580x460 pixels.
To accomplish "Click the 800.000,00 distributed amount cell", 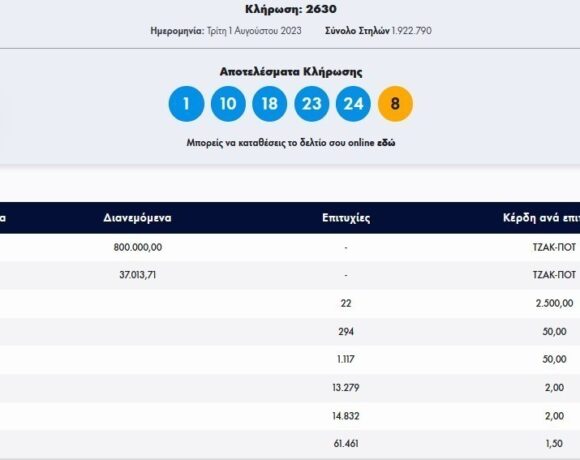I will coord(138,247).
